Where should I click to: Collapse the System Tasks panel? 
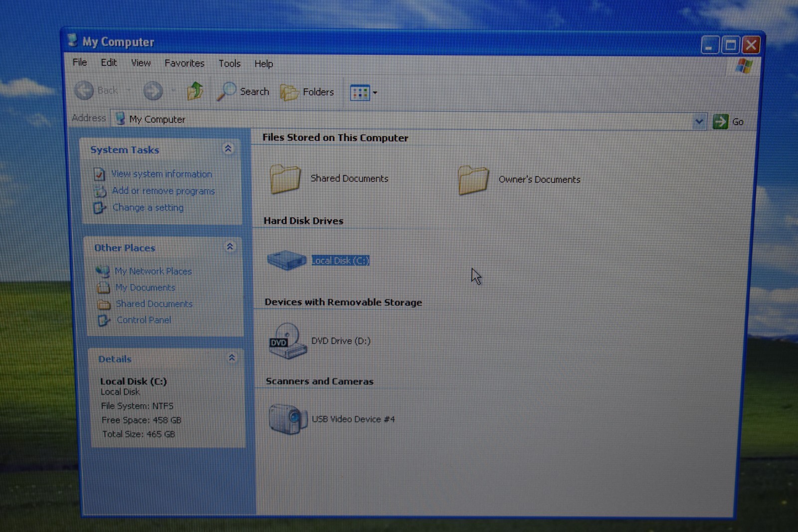pyautogui.click(x=228, y=149)
